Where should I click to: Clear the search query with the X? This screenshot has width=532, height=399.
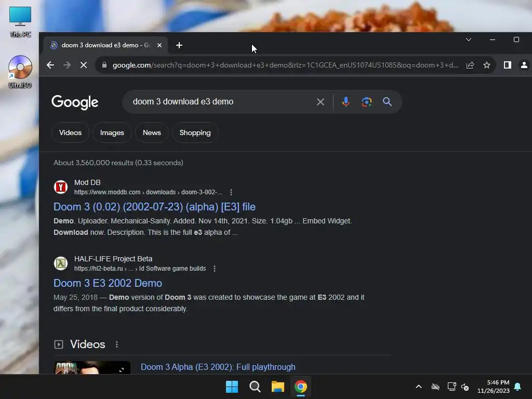pyautogui.click(x=320, y=102)
